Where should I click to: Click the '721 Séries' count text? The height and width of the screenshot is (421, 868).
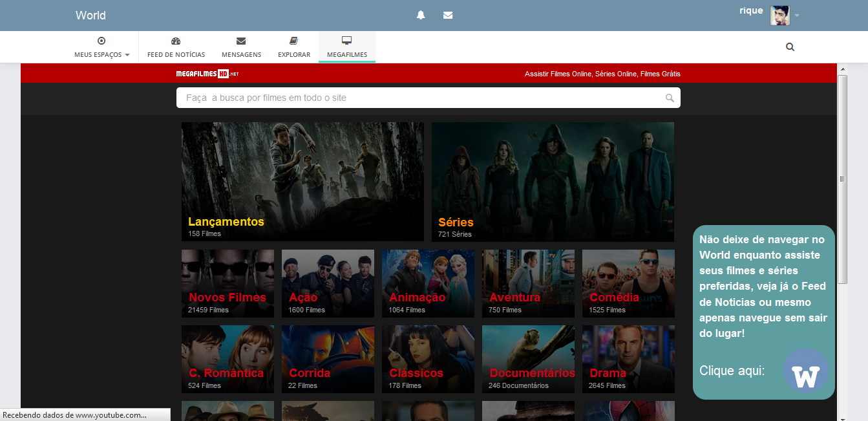pyautogui.click(x=455, y=234)
